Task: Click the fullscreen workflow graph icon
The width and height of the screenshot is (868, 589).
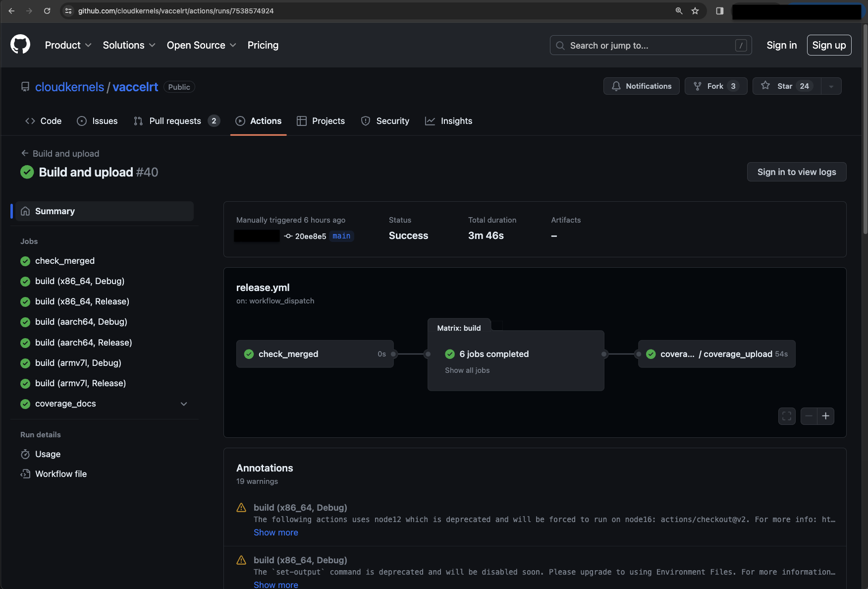Action: click(787, 416)
